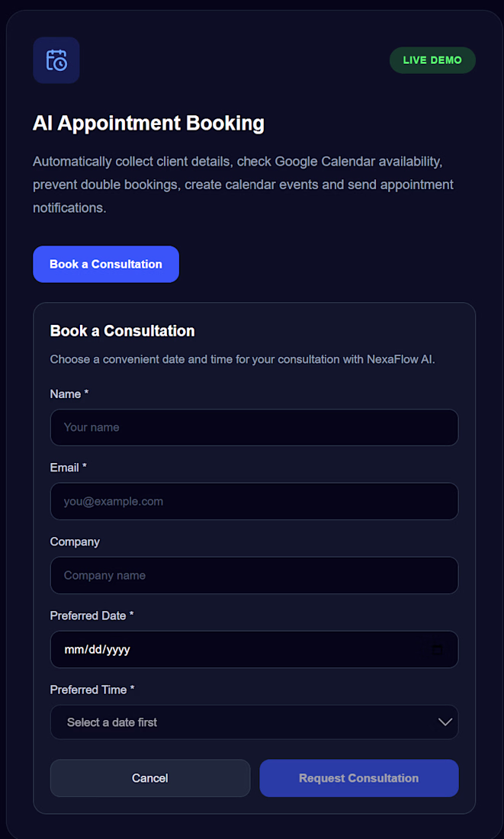Focus the Your name input field
Image resolution: width=504 pixels, height=839 pixels.
254,428
